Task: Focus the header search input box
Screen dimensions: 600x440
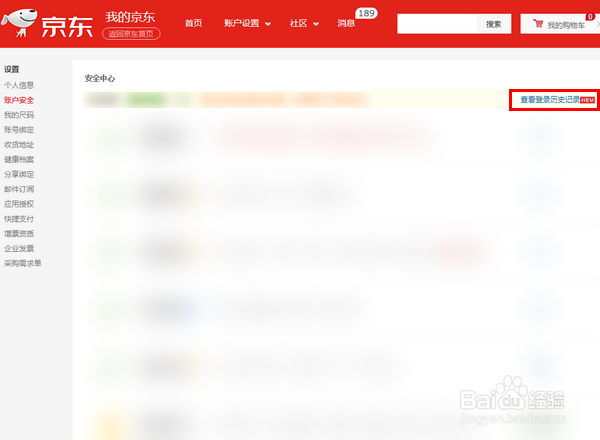Action: [x=437, y=24]
